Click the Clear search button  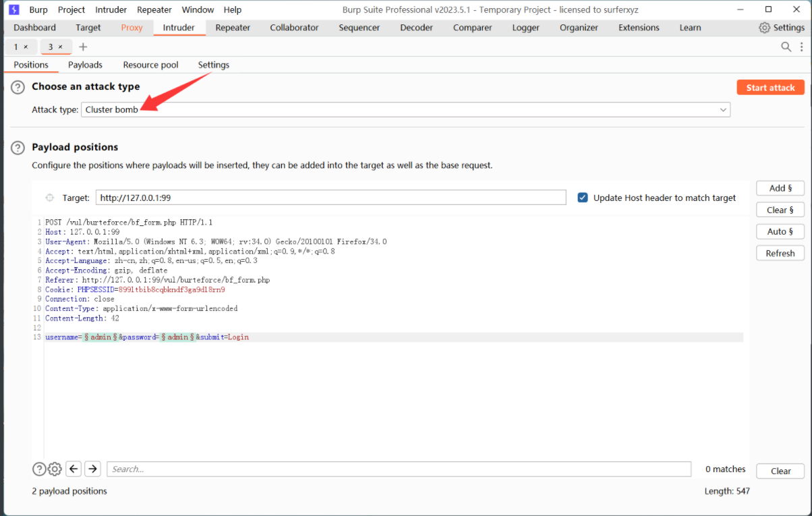click(x=780, y=471)
